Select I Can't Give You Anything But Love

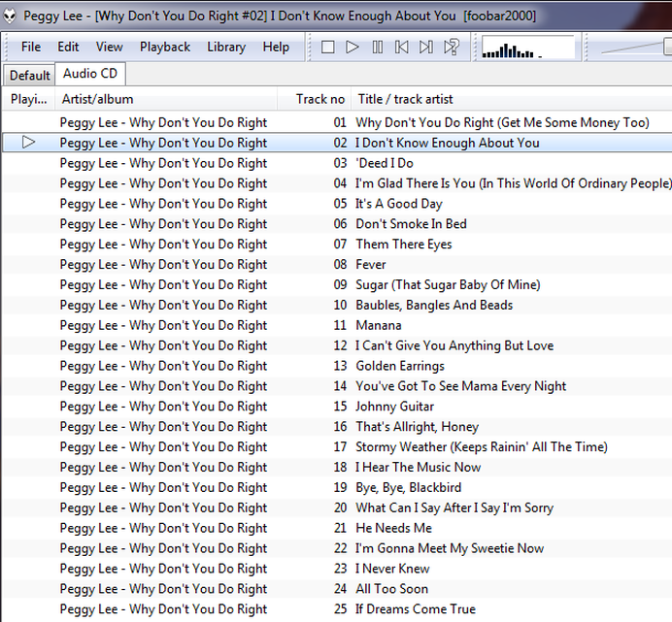pyautogui.click(x=337, y=345)
